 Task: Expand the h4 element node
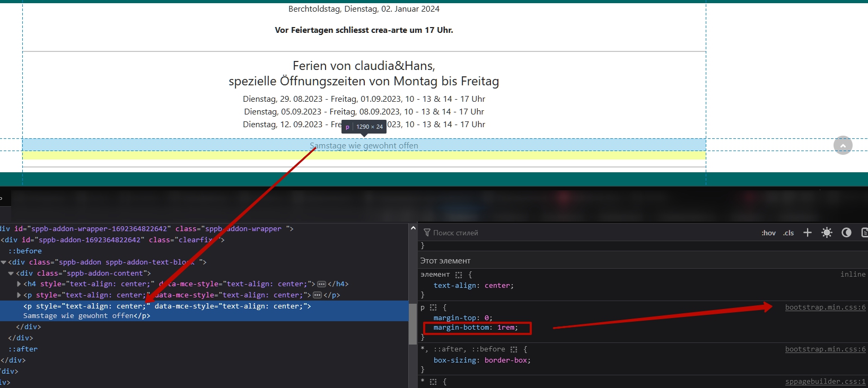tap(19, 284)
